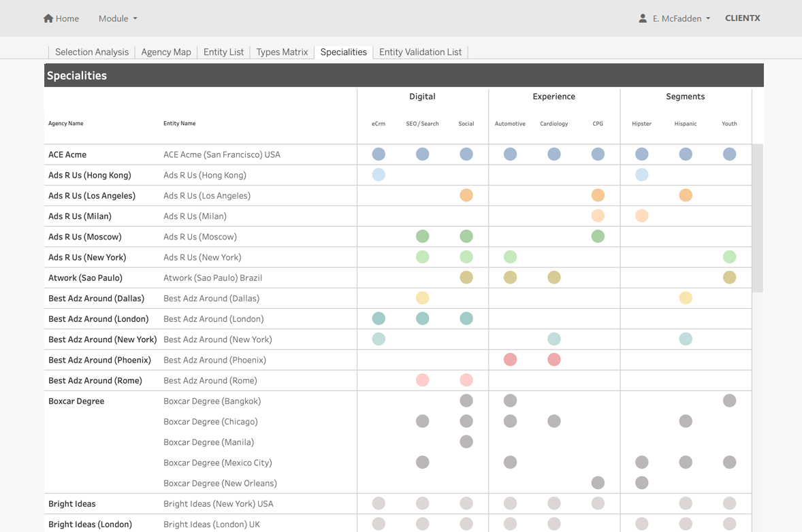Click Atwork (Sao Paulo) Cardiology dot
Screen dimensions: 802x532
(x=554, y=277)
